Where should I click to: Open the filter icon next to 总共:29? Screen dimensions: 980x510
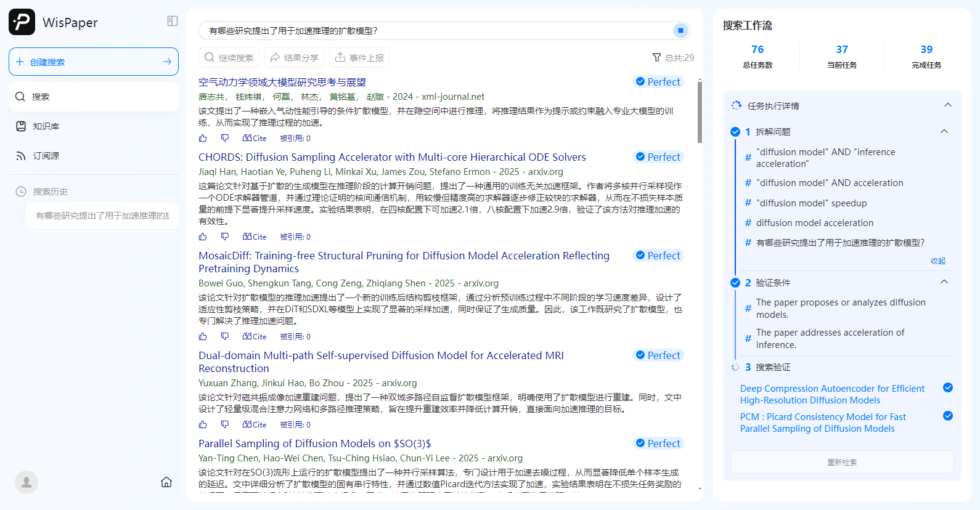click(x=656, y=58)
